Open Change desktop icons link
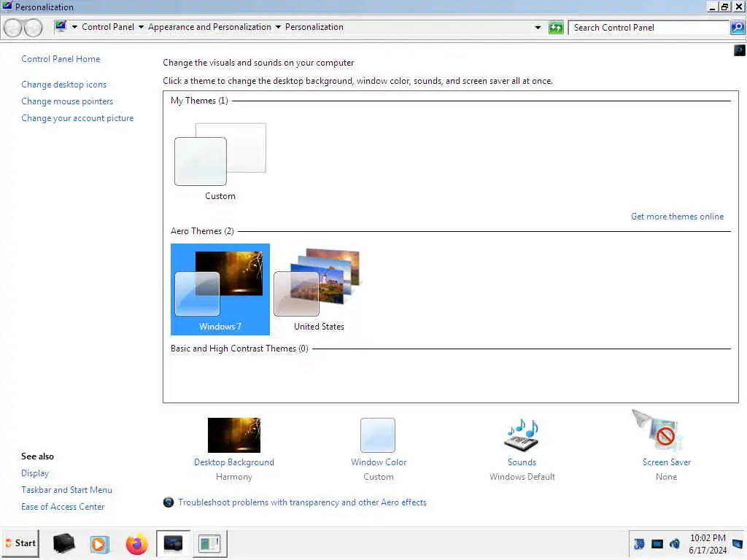The height and width of the screenshot is (560, 747). pos(64,85)
